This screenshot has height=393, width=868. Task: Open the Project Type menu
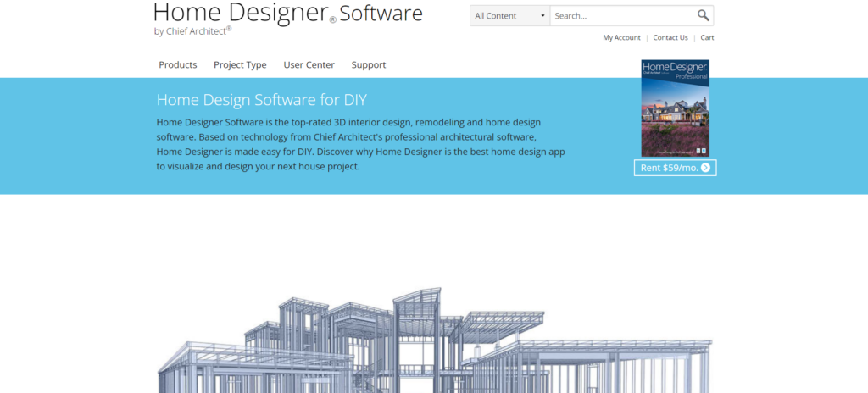click(240, 64)
